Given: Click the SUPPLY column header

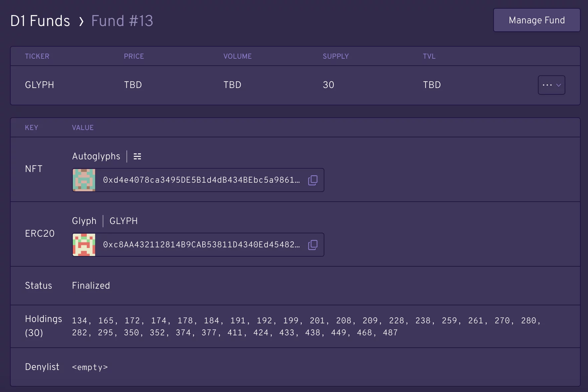Looking at the screenshot, I should point(336,56).
